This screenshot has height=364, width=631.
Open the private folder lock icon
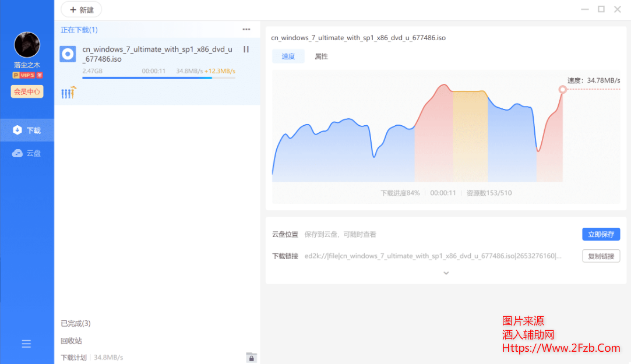[x=251, y=358]
